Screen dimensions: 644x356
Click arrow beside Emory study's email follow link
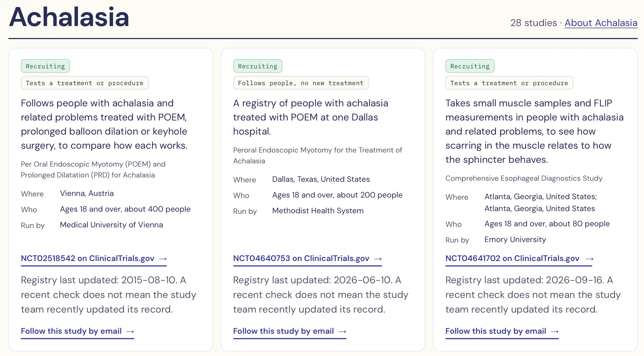pos(555,332)
